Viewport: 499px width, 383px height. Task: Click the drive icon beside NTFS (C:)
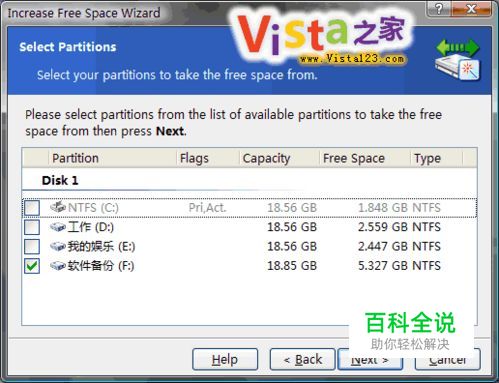click(58, 207)
